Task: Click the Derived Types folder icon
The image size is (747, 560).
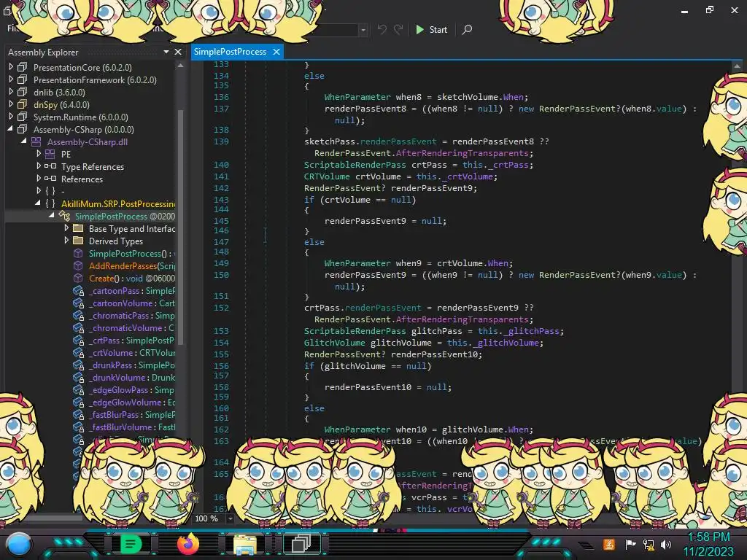Action: point(78,241)
